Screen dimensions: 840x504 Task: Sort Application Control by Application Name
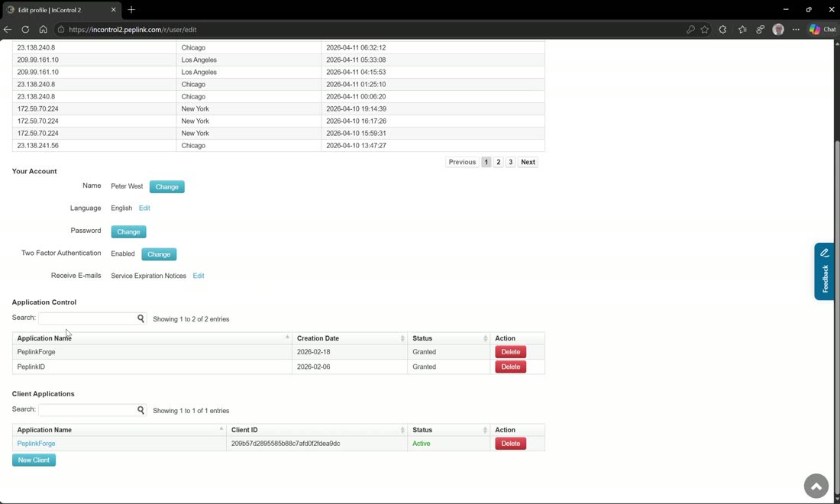152,338
